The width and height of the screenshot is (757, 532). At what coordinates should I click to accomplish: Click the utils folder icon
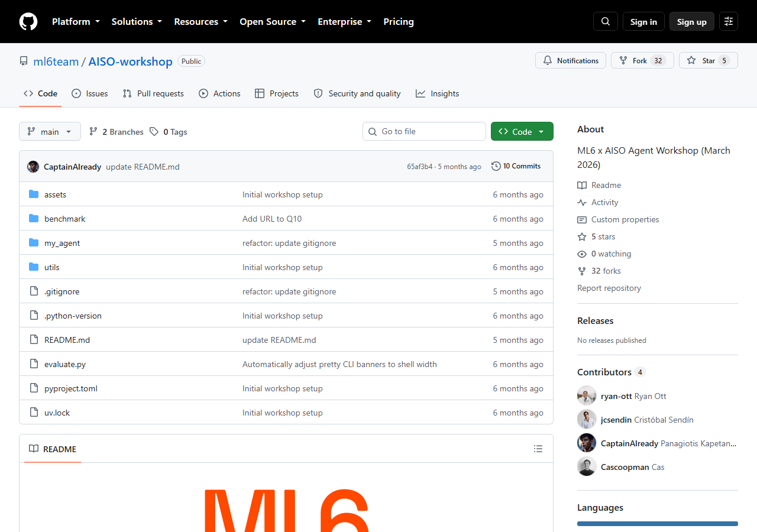click(x=34, y=267)
